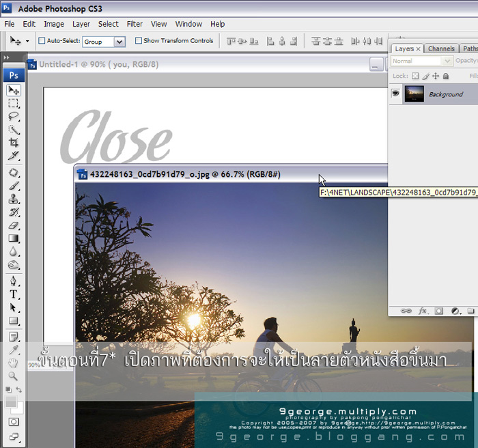The height and width of the screenshot is (448, 478).
Task: Select the History Brush tool
Action: pyautogui.click(x=14, y=212)
